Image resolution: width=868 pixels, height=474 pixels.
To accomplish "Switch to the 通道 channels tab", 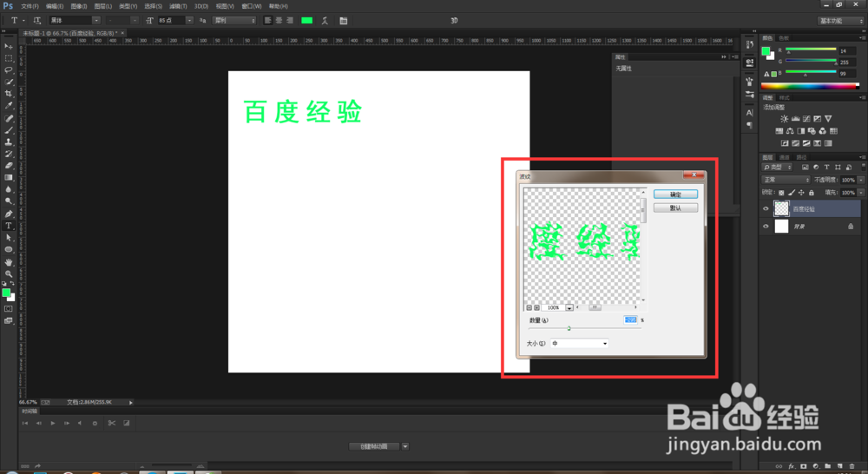I will pos(784,157).
